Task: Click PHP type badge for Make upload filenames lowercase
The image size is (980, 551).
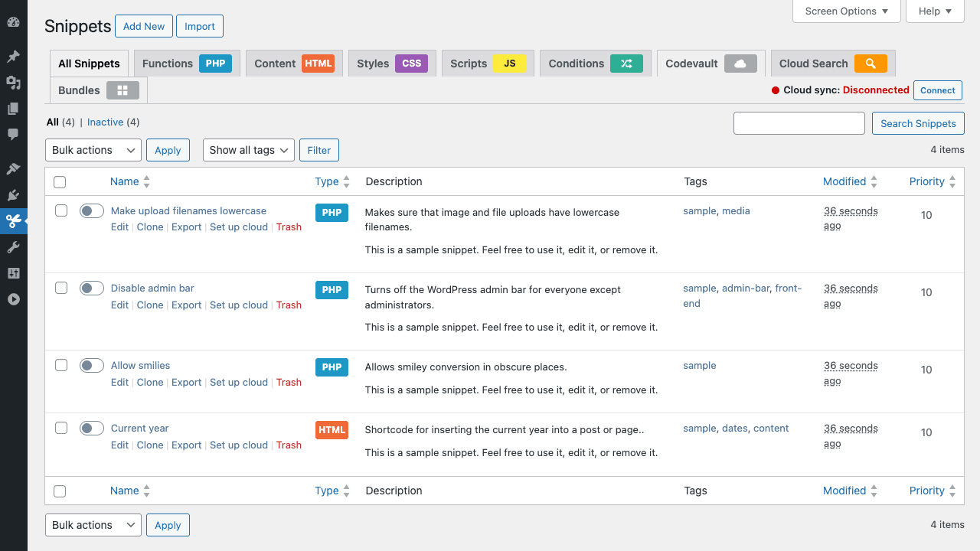Action: [x=332, y=213]
